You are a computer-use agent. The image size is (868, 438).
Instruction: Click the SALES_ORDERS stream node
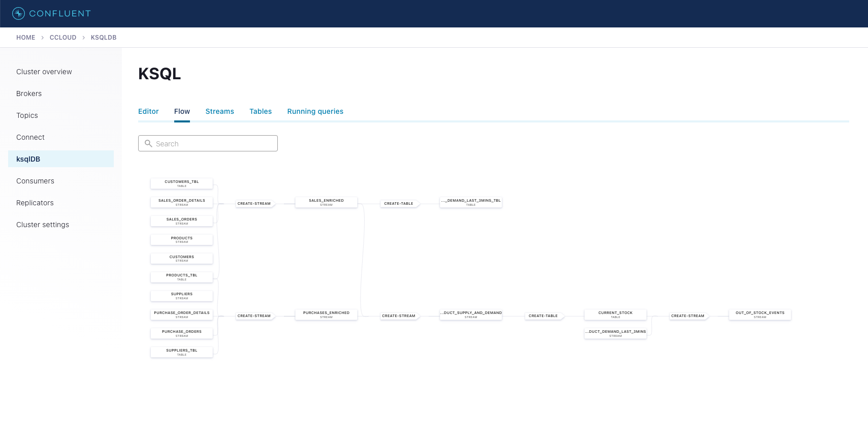(182, 221)
